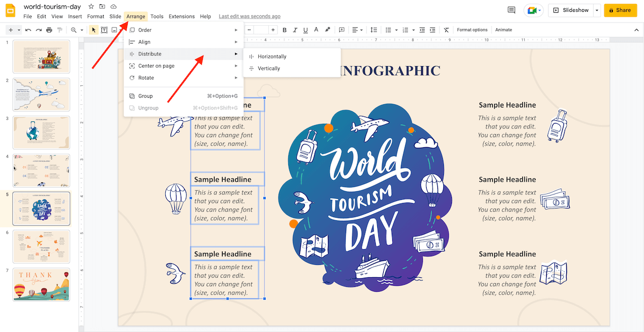Image resolution: width=644 pixels, height=332 pixels.
Task: Redo the last action
Action: click(x=39, y=30)
